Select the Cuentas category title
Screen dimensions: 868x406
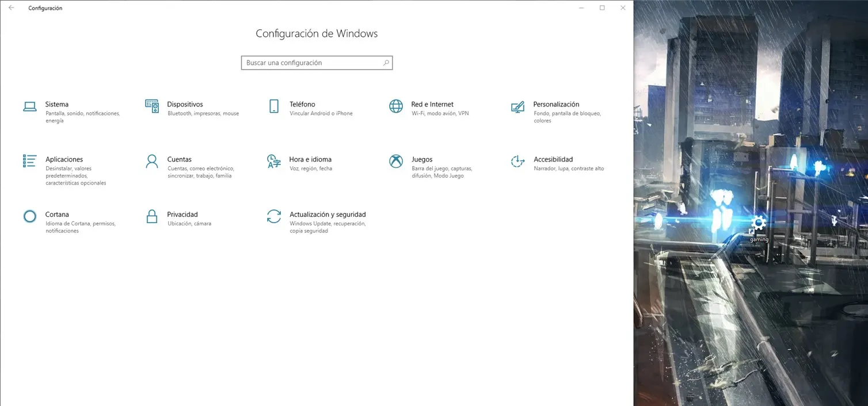coord(180,160)
